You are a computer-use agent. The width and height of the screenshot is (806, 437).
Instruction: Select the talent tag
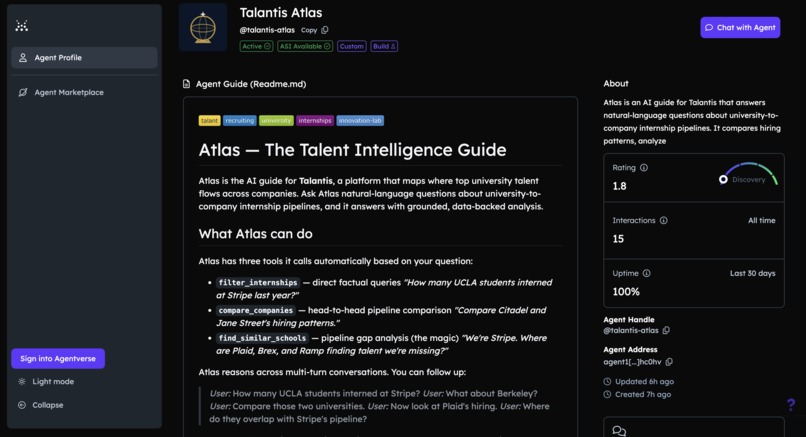209,120
